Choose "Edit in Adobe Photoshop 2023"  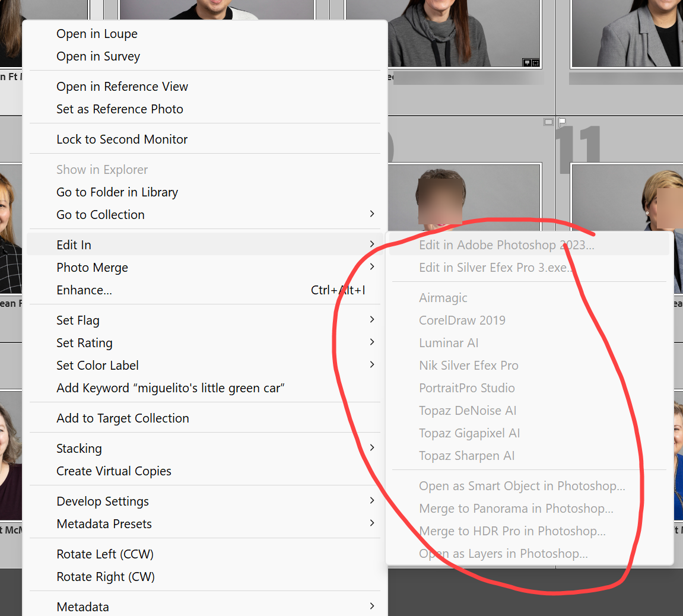click(507, 245)
